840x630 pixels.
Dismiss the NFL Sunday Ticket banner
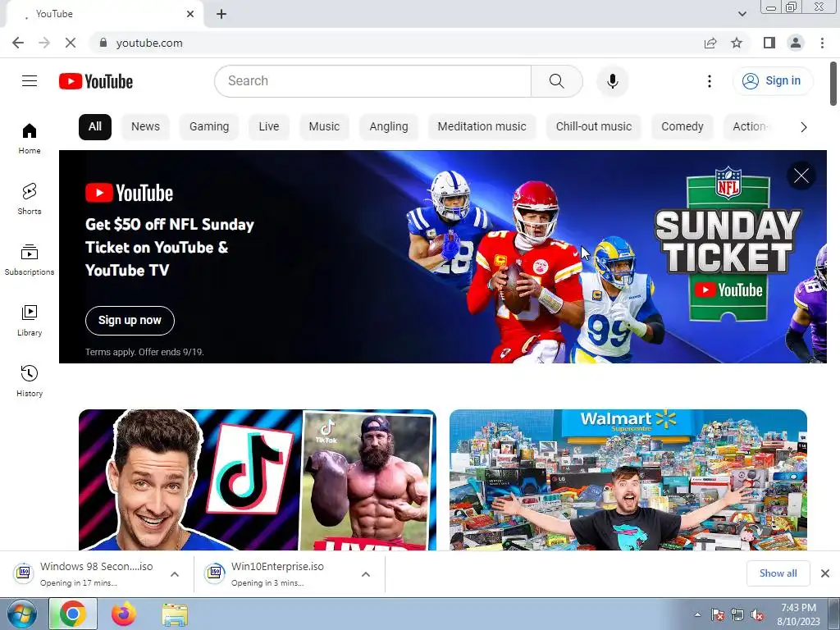(801, 176)
